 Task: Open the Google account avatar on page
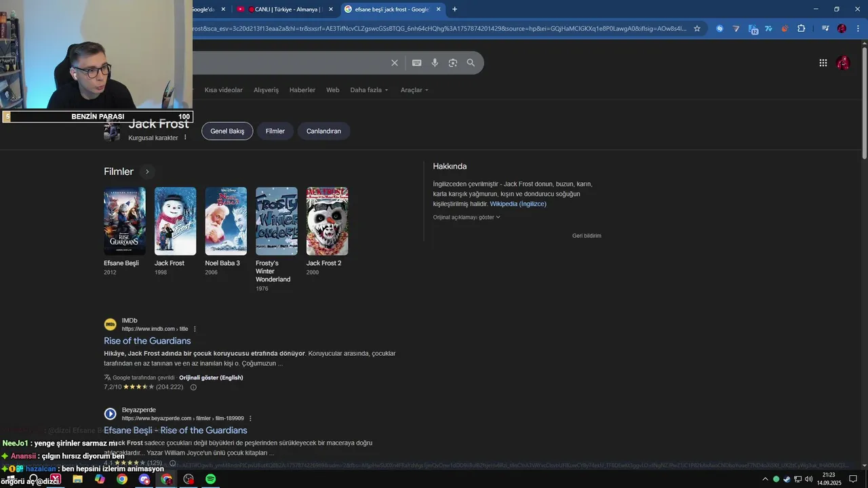tap(843, 63)
